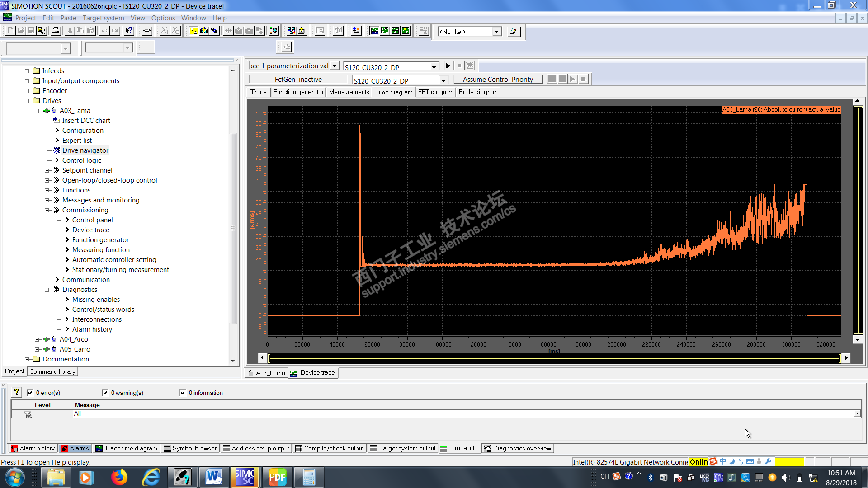Click the Download project to target icon

coord(204,31)
